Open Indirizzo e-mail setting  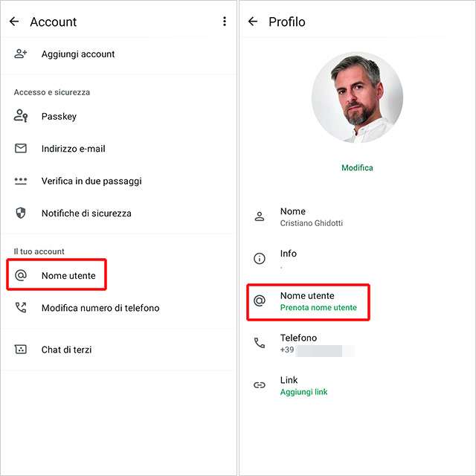118,149
